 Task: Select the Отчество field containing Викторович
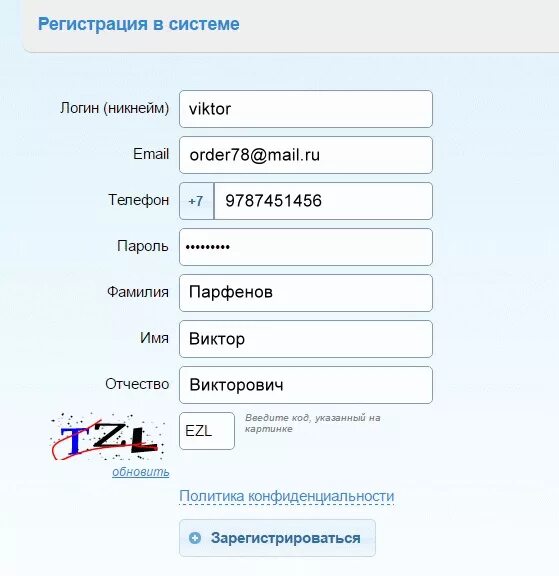coord(306,385)
